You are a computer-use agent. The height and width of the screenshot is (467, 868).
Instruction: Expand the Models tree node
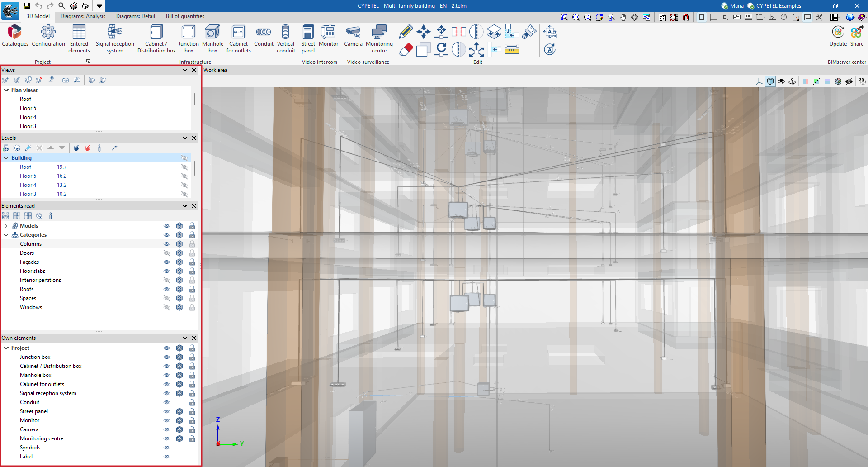coord(6,226)
